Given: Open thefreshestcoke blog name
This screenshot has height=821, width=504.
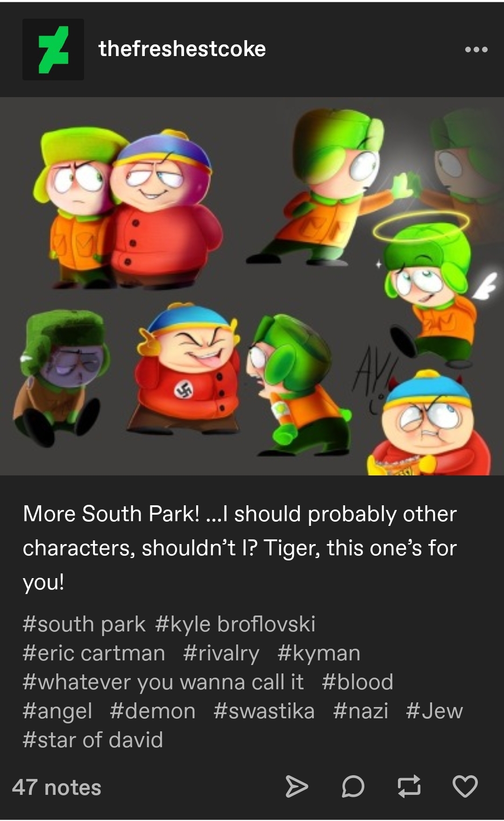Looking at the screenshot, I should (182, 49).
